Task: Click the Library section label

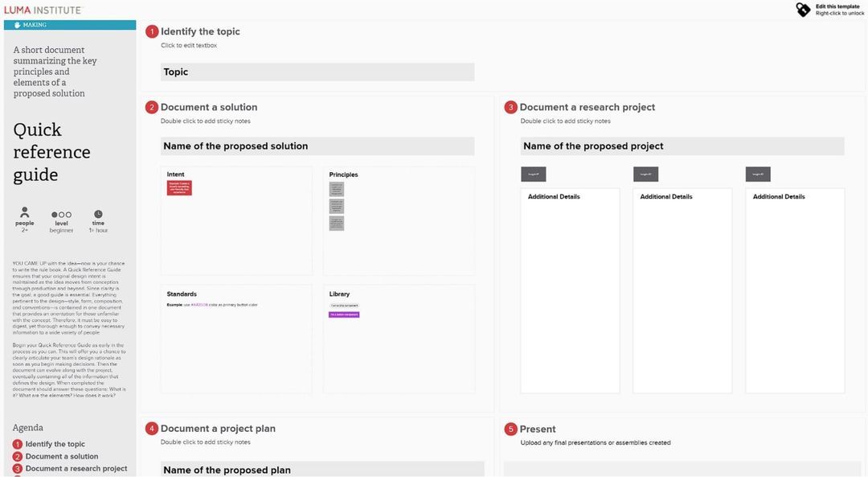Action: click(x=339, y=294)
